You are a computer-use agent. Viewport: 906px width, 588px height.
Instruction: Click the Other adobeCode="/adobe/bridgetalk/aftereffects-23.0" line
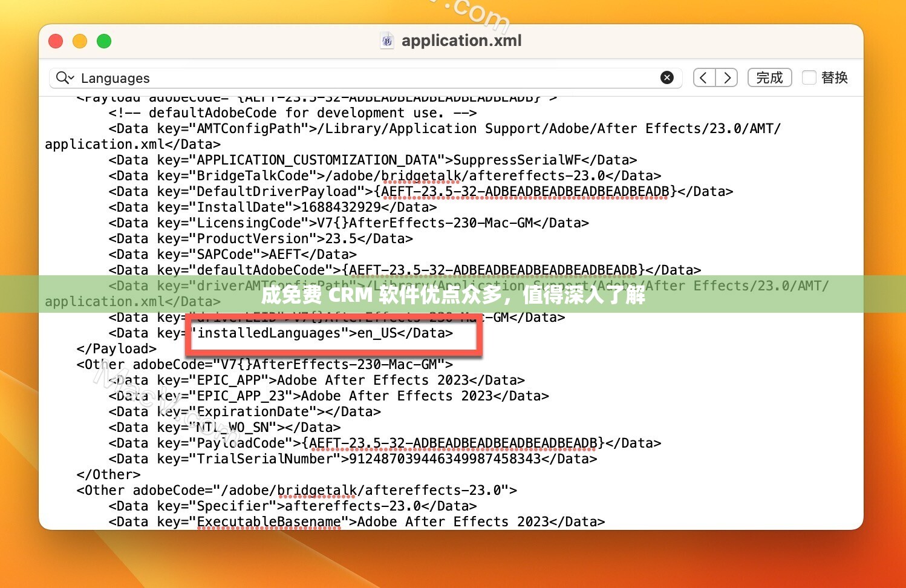[297, 491]
